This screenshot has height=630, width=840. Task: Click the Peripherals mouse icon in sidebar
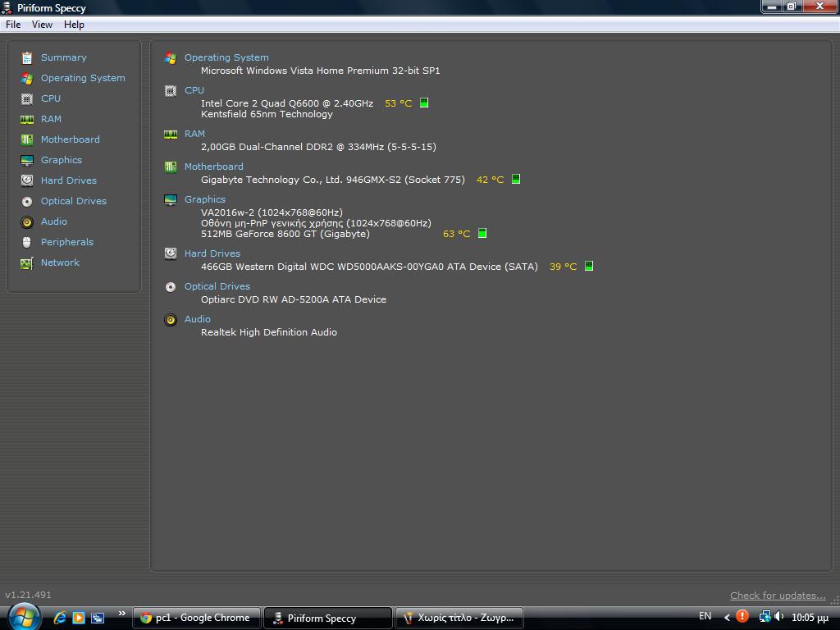(27, 242)
